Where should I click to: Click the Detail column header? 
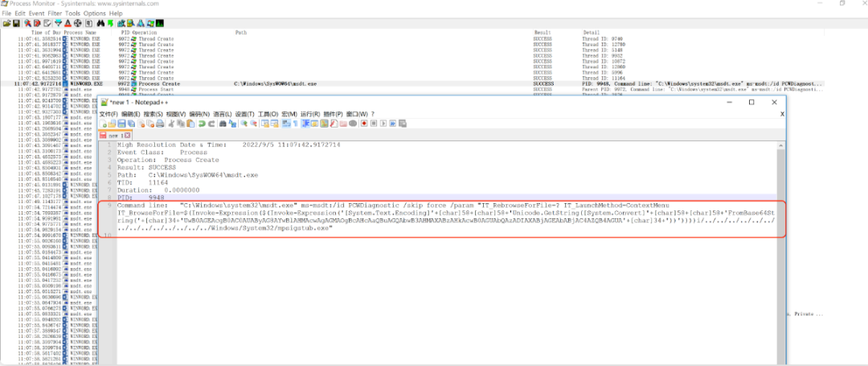592,33
